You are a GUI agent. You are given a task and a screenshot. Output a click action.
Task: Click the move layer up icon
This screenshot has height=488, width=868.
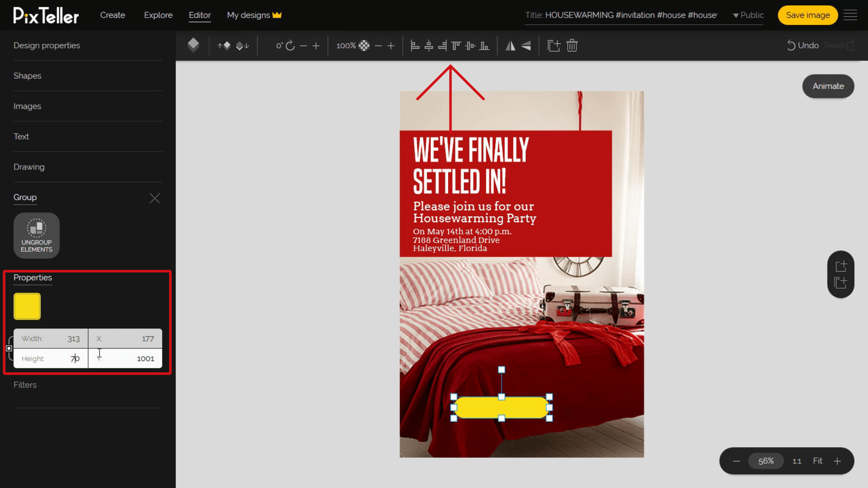[x=224, y=45]
